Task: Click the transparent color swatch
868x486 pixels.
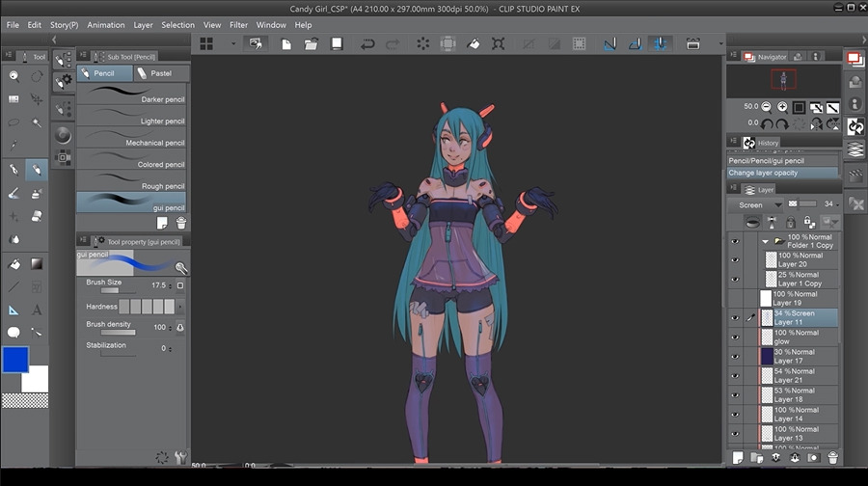Action: [x=25, y=400]
